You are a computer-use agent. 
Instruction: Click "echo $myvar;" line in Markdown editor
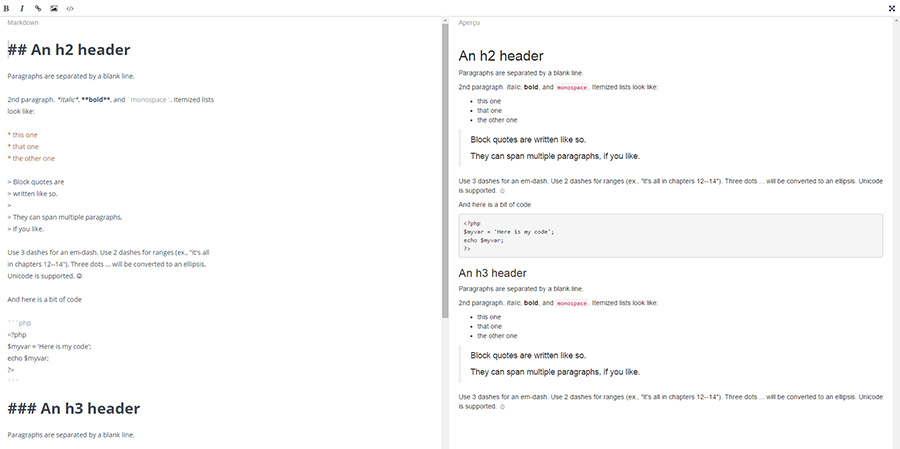pyautogui.click(x=28, y=358)
